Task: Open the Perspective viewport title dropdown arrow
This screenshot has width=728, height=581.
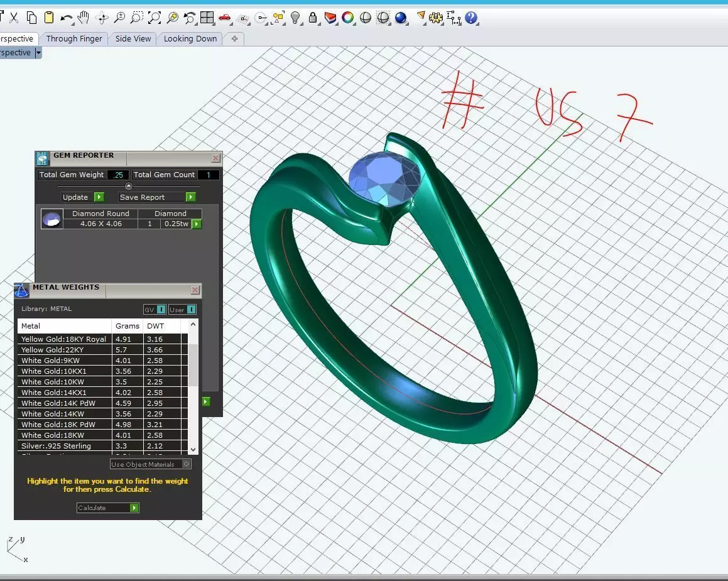Action: click(x=38, y=53)
